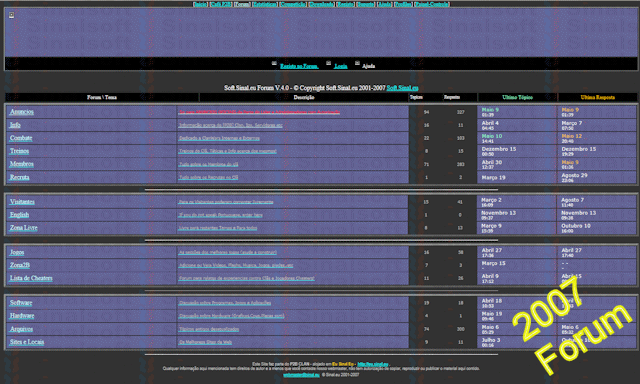Open the Treinos forum
Viewport: 640px width, 384px height.
pos(19,151)
